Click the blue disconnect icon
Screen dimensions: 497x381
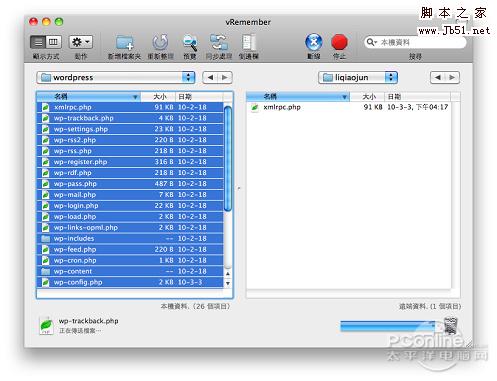point(314,43)
